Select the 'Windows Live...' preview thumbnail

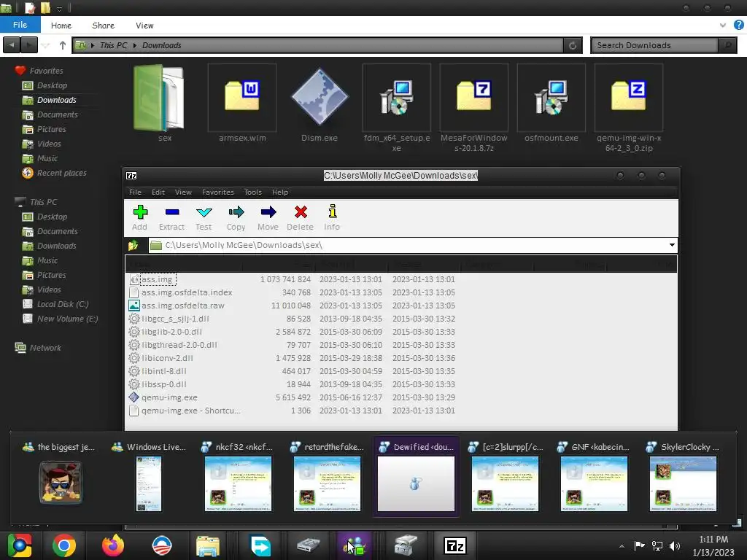point(149,476)
